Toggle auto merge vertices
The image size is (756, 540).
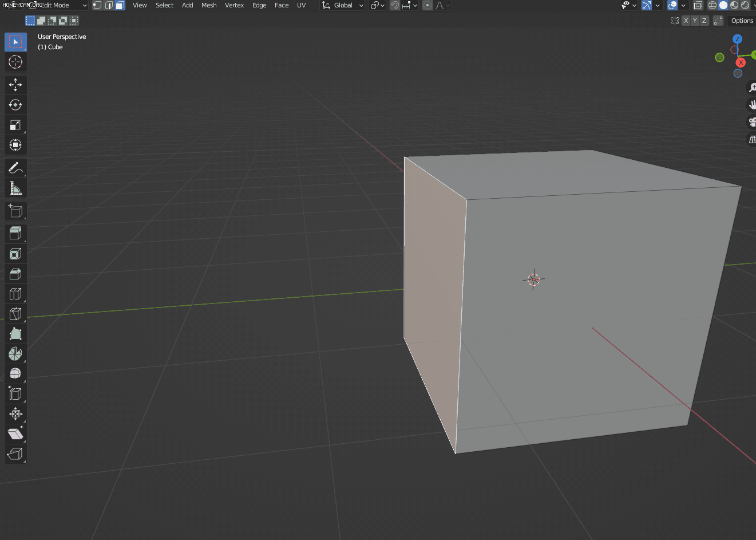(718, 21)
